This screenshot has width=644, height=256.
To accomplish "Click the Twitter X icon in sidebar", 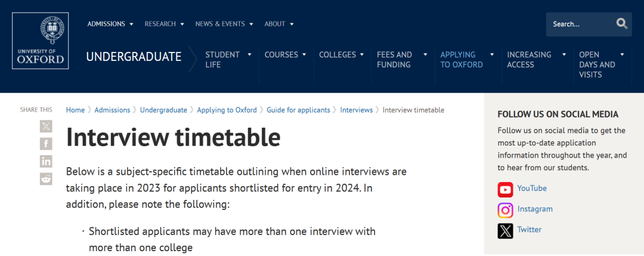I will click(x=505, y=231).
